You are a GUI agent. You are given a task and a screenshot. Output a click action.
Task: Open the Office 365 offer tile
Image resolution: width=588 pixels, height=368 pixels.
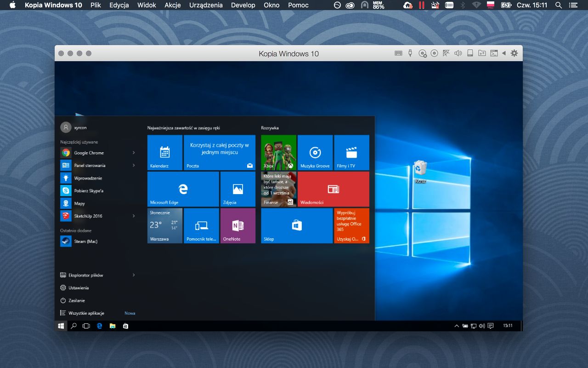pos(351,225)
